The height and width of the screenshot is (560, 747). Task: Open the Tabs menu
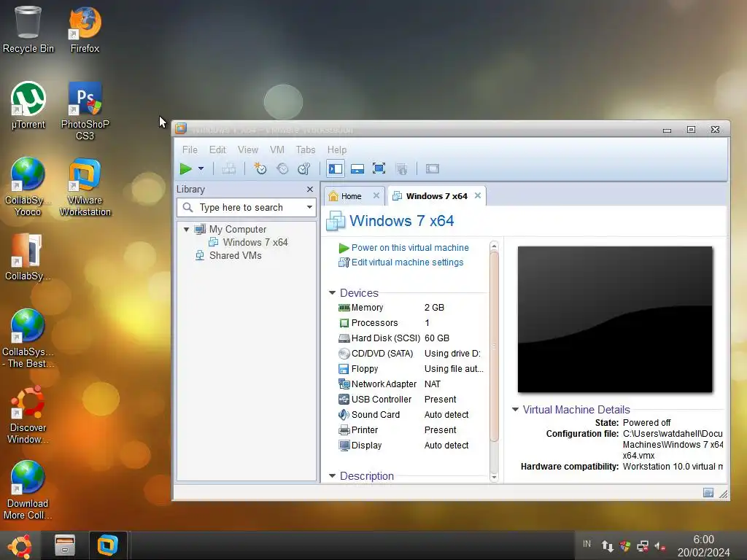click(x=306, y=149)
